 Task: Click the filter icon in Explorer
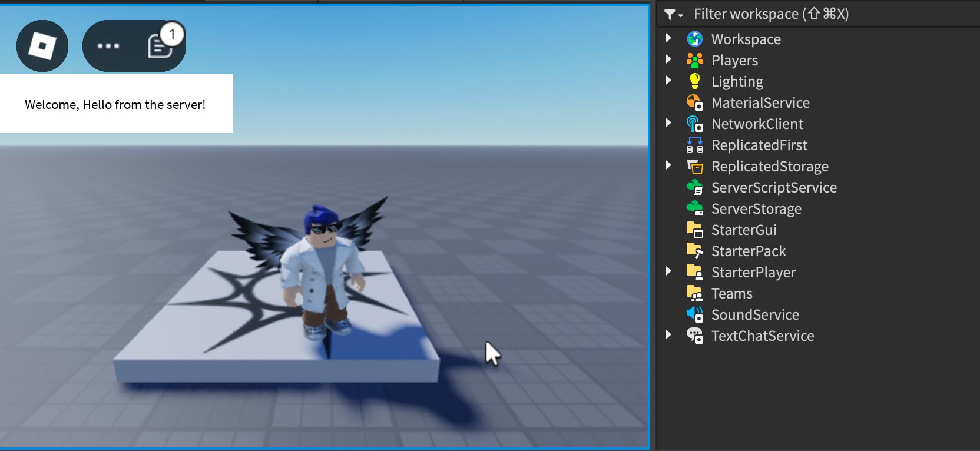(x=673, y=14)
